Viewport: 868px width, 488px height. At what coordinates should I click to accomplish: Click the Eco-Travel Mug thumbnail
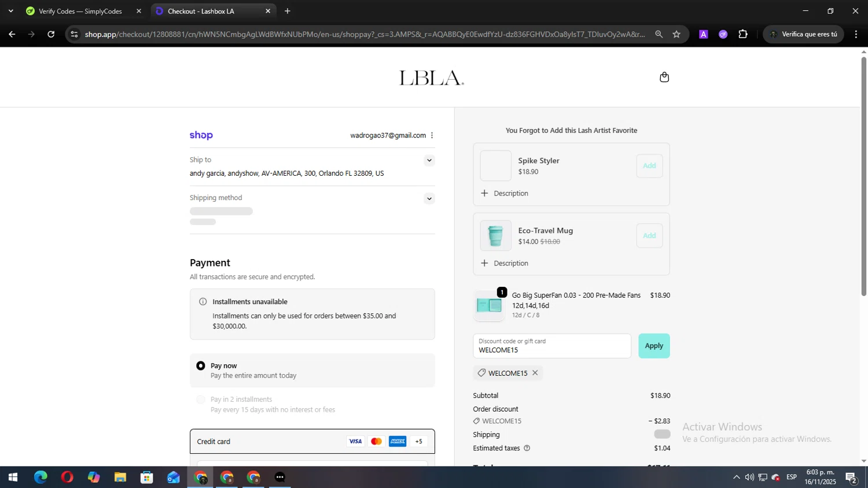[496, 235]
